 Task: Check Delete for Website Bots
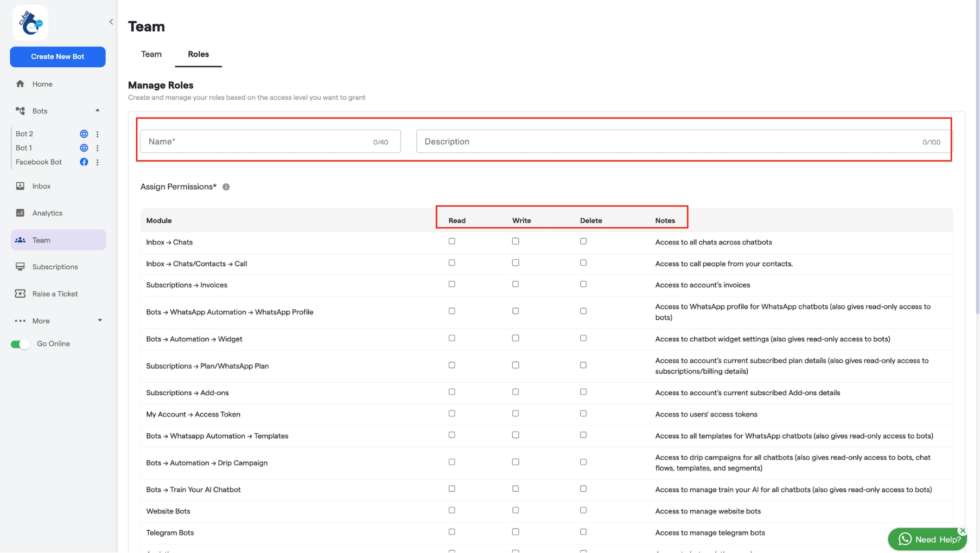pyautogui.click(x=583, y=511)
